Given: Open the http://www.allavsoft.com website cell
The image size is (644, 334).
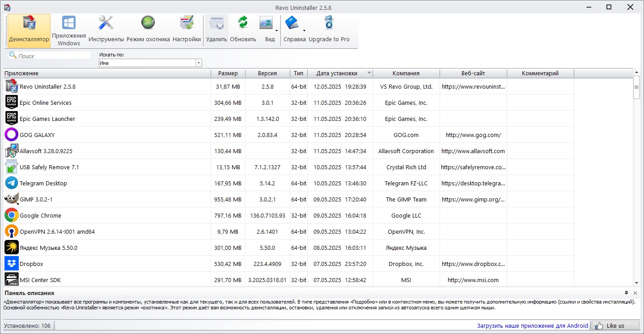Looking at the screenshot, I should [473, 151].
